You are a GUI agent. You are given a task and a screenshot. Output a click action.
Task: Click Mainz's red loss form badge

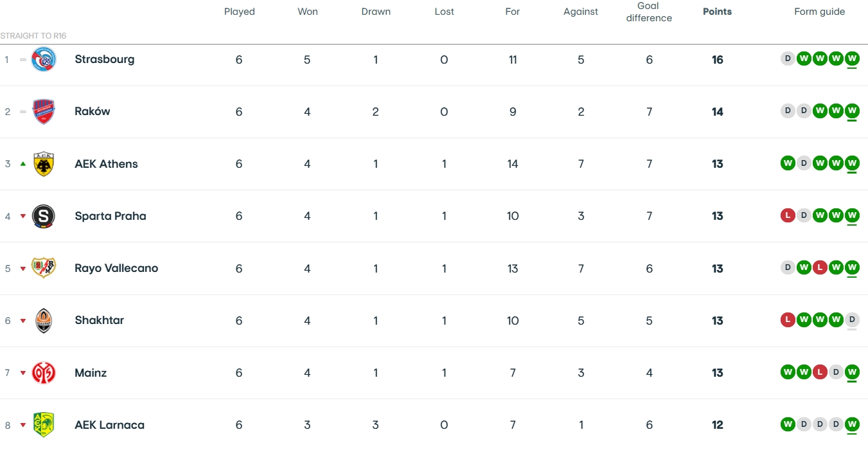tap(820, 372)
